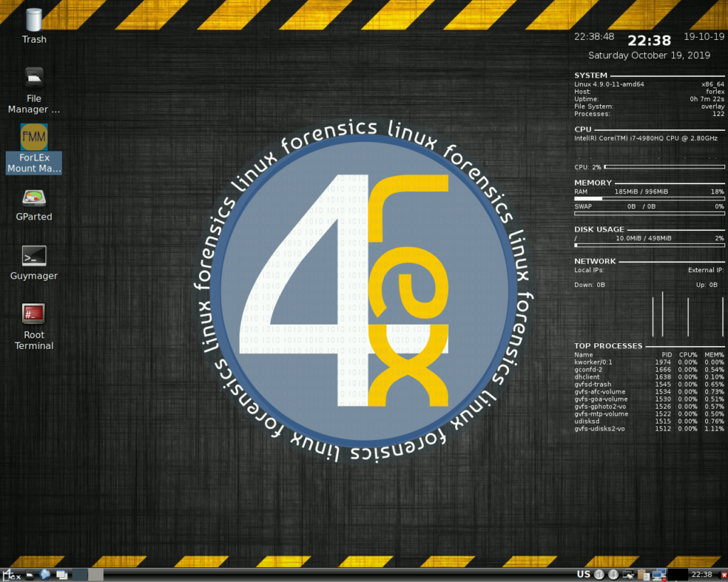Click the '185MiB / 996MiB' RAM value
This screenshot has height=582, width=728.
641,192
